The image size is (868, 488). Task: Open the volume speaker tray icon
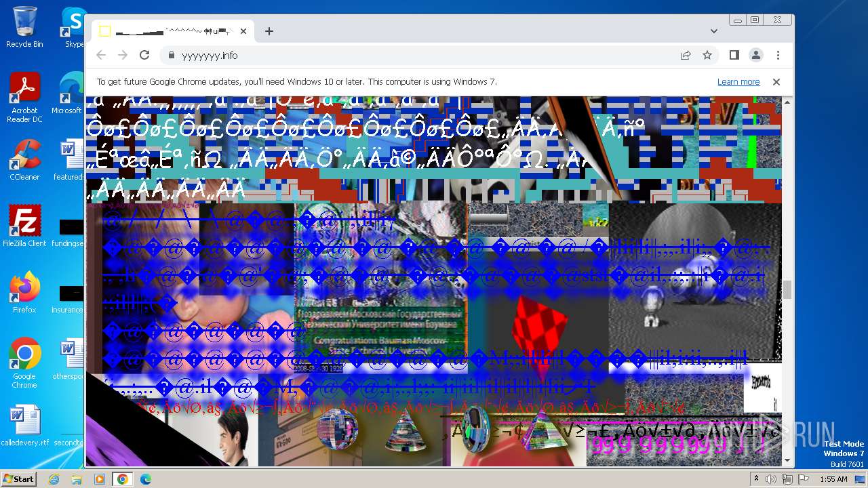pos(771,479)
